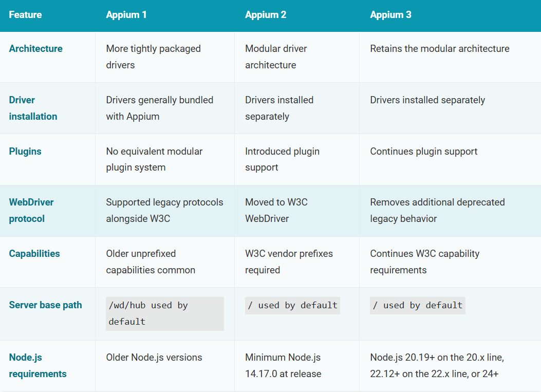The height and width of the screenshot is (392, 541).
Task: Select 'Older Node.js versions' cell
Action: 154,358
